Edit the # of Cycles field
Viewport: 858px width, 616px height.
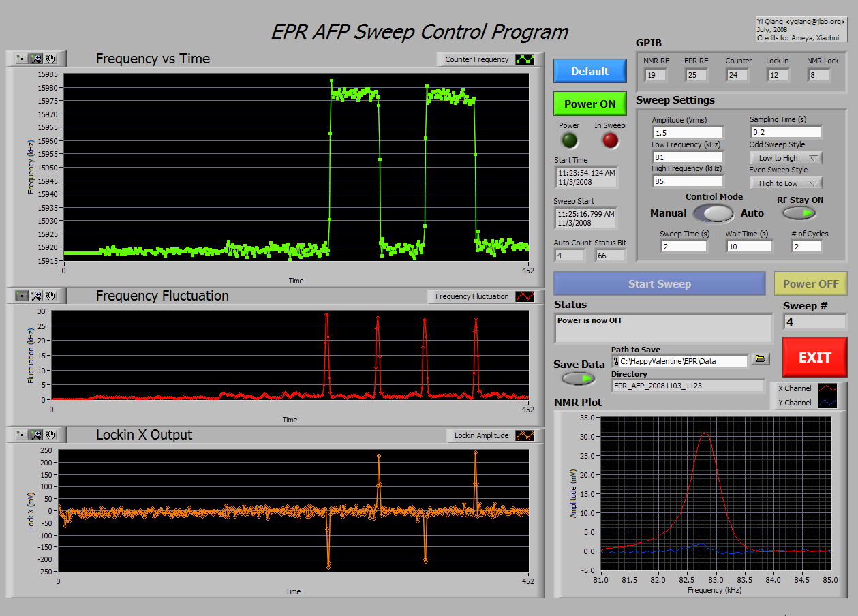coord(806,246)
